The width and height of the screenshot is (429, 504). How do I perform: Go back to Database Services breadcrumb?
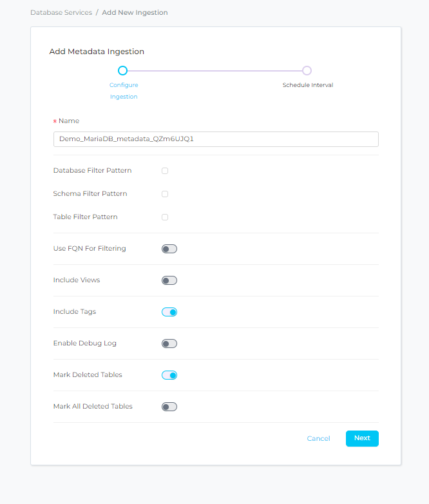tap(61, 12)
